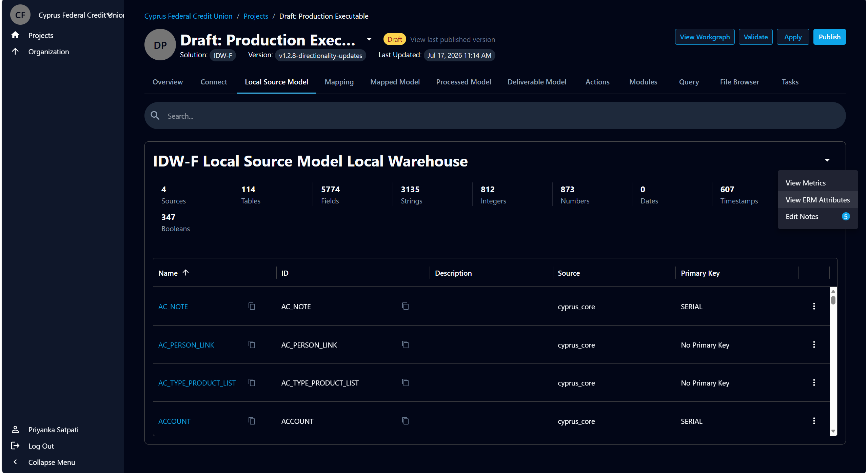868x473 pixels.
Task: Copy the AC_TYPE_PRODUCT_LIST ID value
Action: click(405, 382)
